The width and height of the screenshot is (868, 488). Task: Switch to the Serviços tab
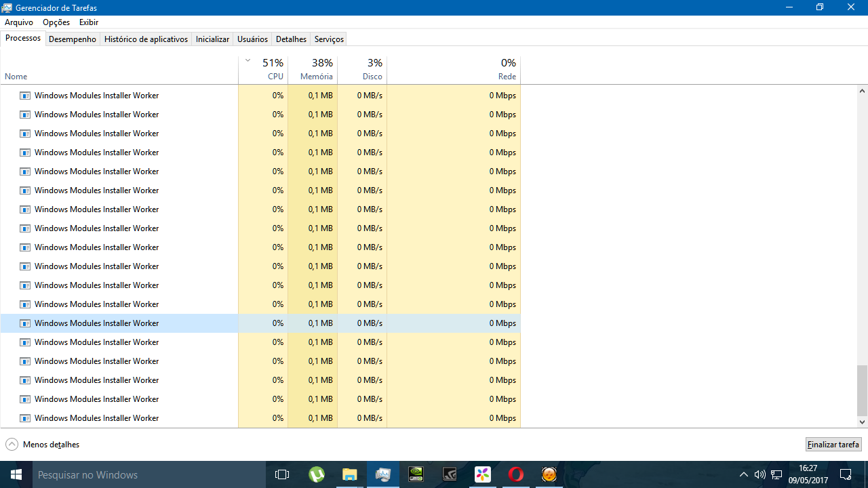click(x=329, y=39)
